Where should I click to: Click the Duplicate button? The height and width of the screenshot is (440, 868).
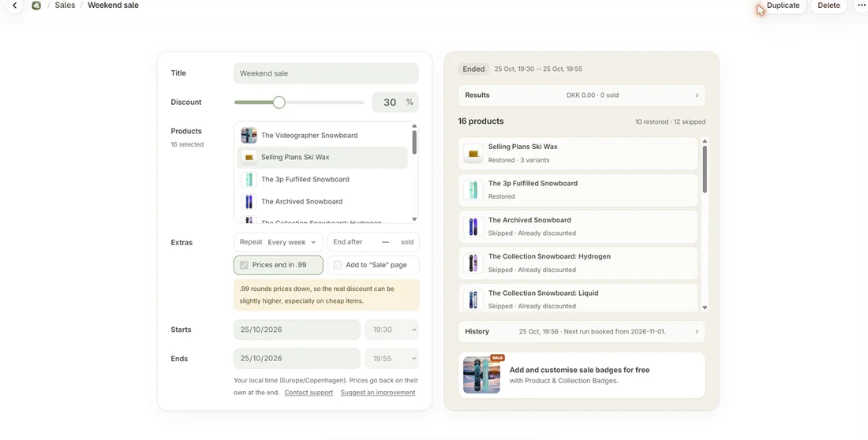point(783,6)
